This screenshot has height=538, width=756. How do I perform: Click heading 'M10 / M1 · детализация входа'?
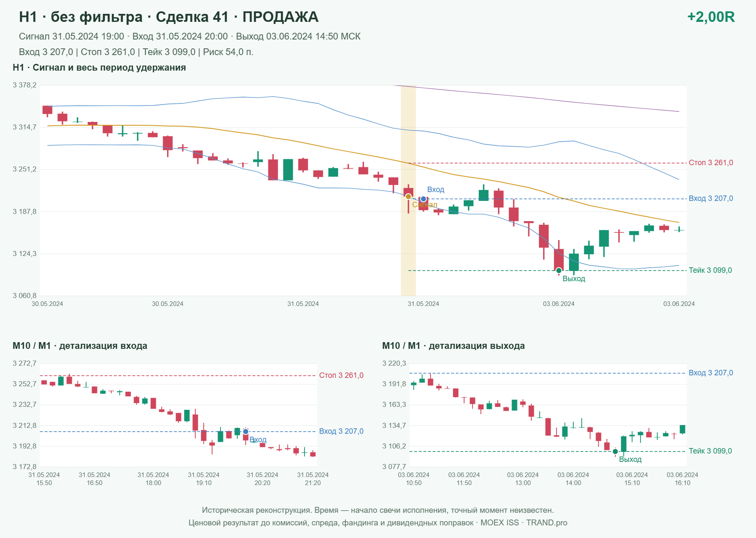coord(80,346)
